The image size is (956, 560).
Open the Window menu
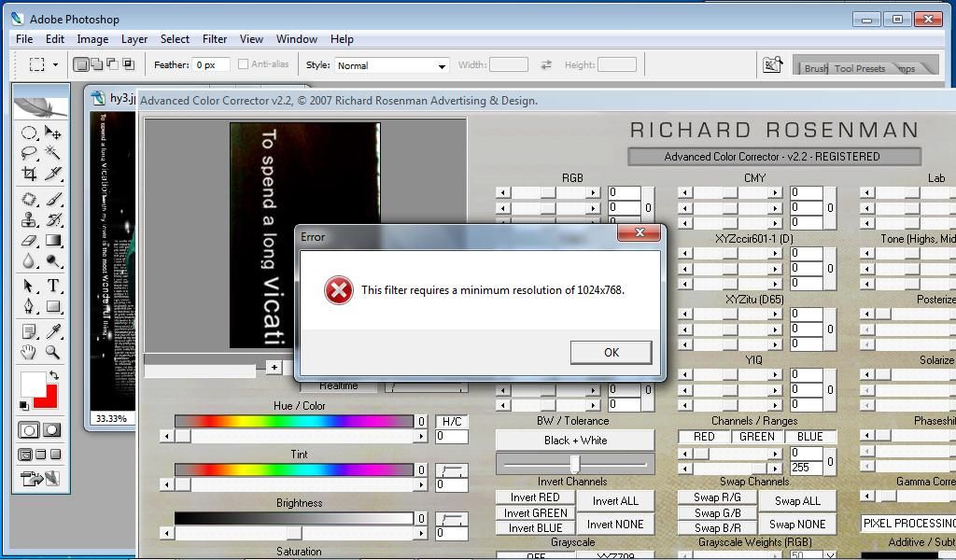[x=297, y=39]
